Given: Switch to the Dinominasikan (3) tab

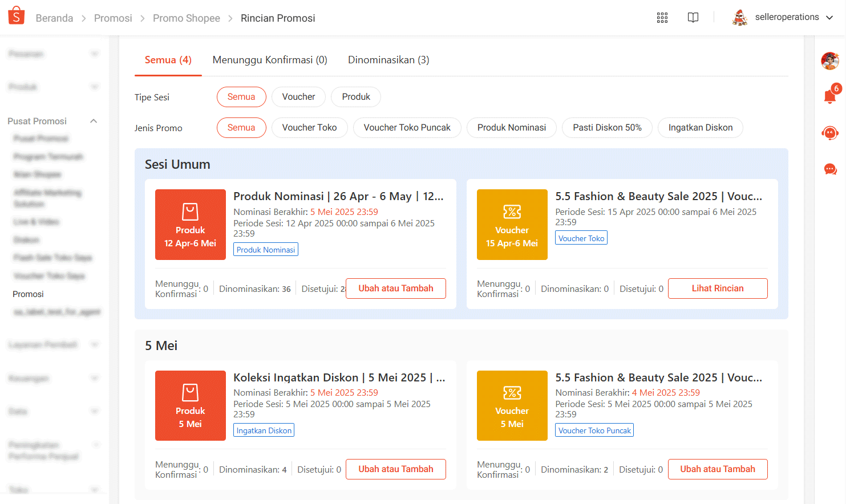Looking at the screenshot, I should tap(388, 60).
